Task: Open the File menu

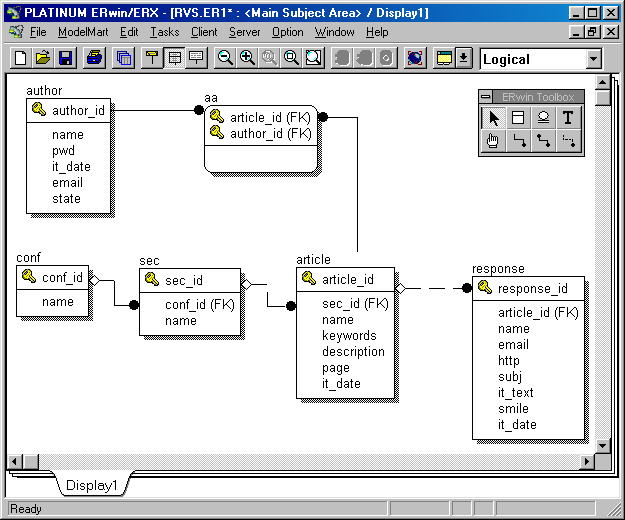Action: click(x=38, y=32)
